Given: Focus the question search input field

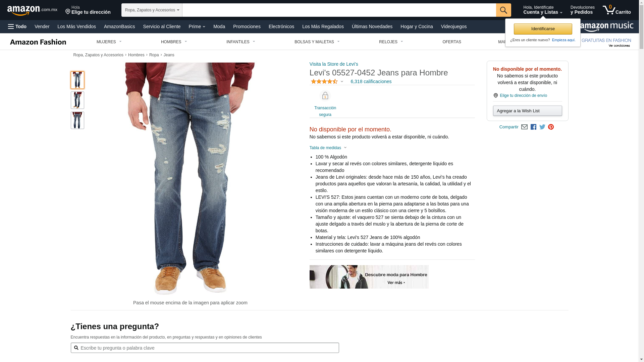Looking at the screenshot, I should point(205,348).
